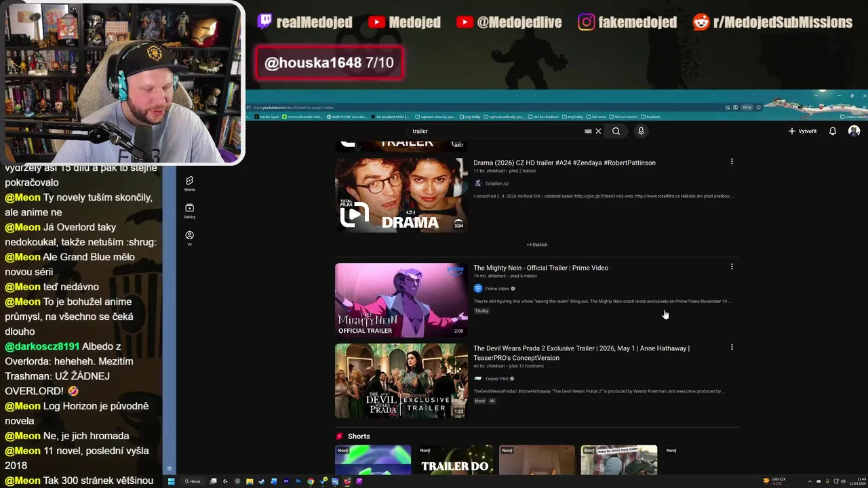Click the Drama (2026) CZ HD trailer title
This screenshot has height=488, width=868.
point(564,163)
